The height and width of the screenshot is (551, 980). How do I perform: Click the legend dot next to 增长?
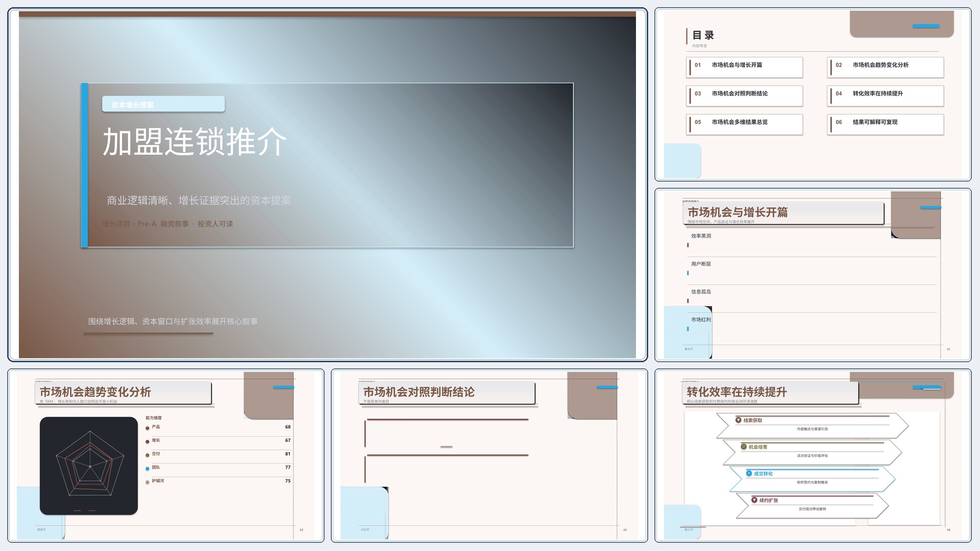coord(148,442)
